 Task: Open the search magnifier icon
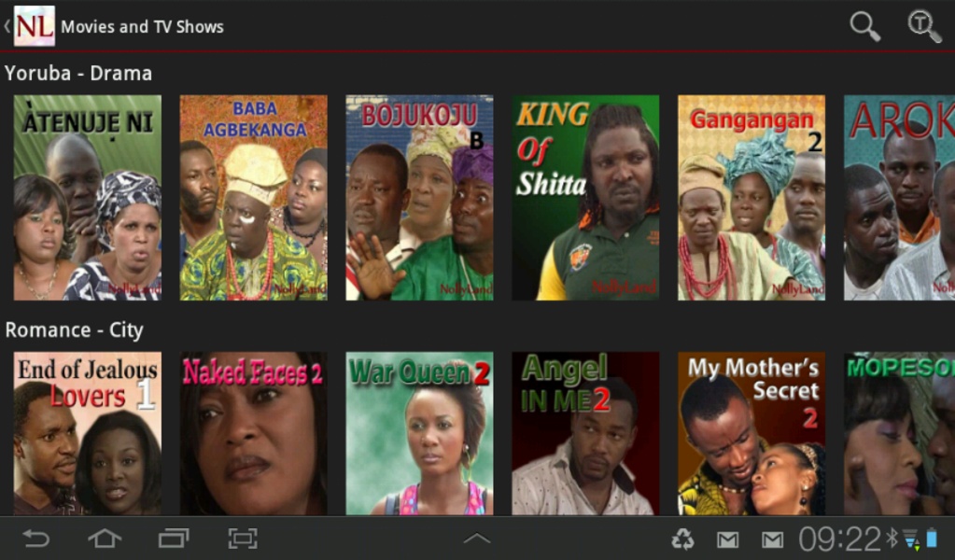coord(864,26)
